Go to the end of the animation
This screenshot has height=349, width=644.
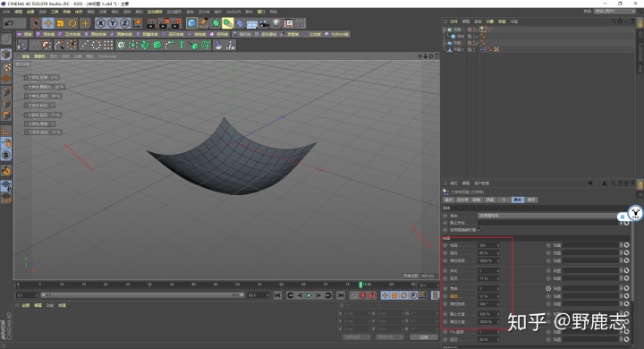coord(341,295)
